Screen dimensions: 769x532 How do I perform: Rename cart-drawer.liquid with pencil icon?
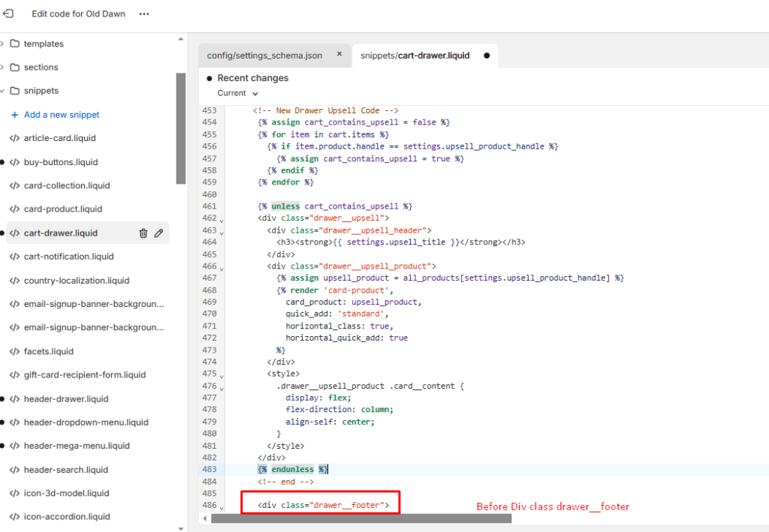pyautogui.click(x=158, y=233)
